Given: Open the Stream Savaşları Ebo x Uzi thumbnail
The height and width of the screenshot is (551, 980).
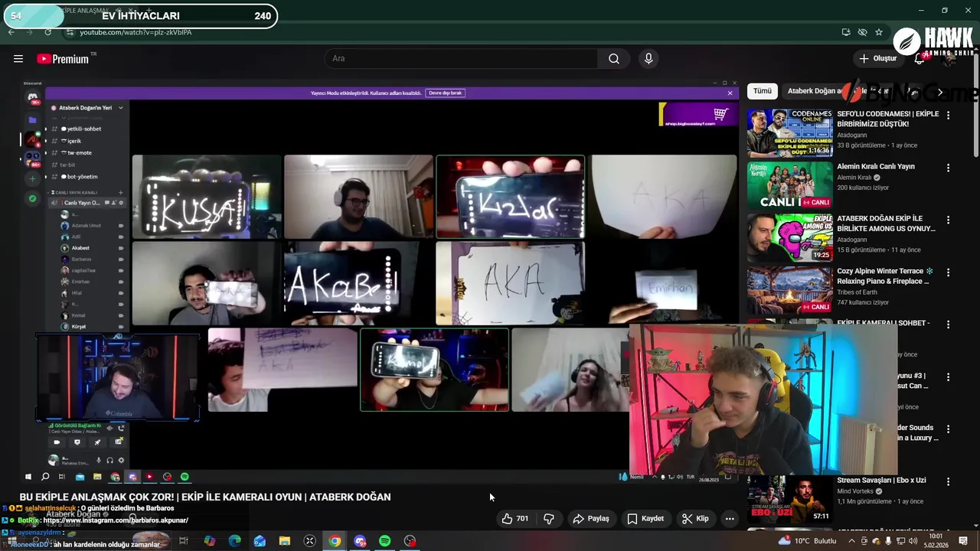Looking at the screenshot, I should 789,499.
